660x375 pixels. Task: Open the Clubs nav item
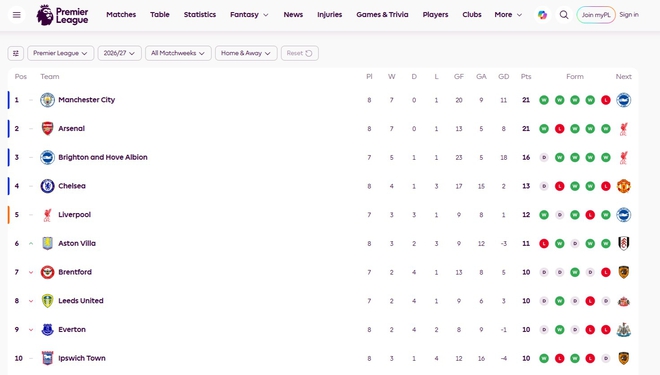(472, 15)
